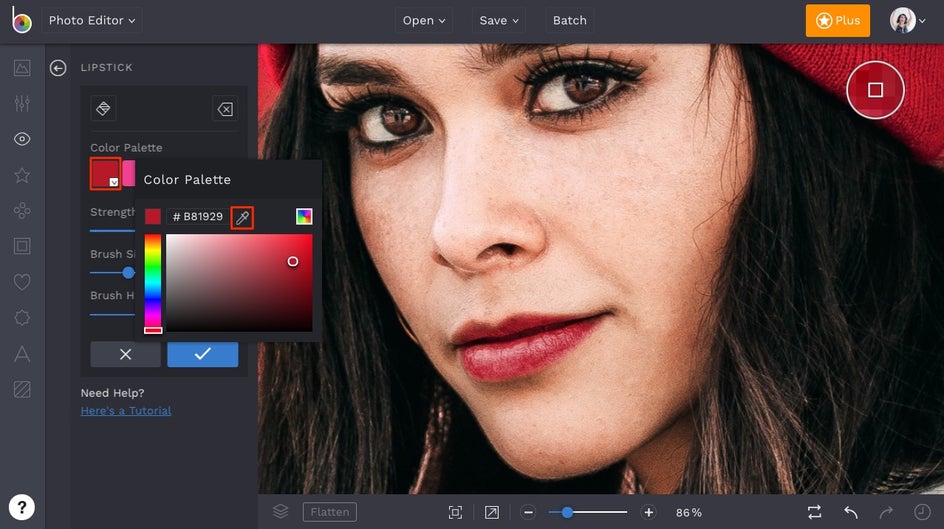Open the Open menu

tap(424, 20)
